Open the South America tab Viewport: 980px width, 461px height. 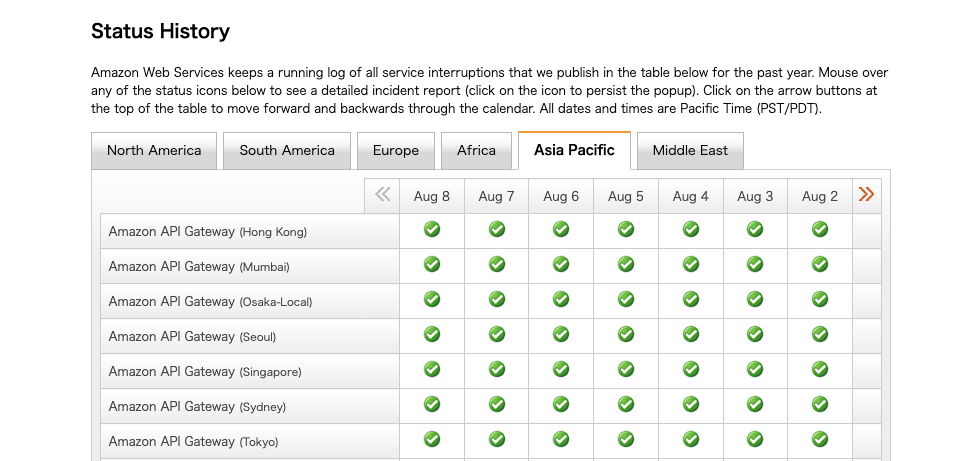pyautogui.click(x=287, y=151)
